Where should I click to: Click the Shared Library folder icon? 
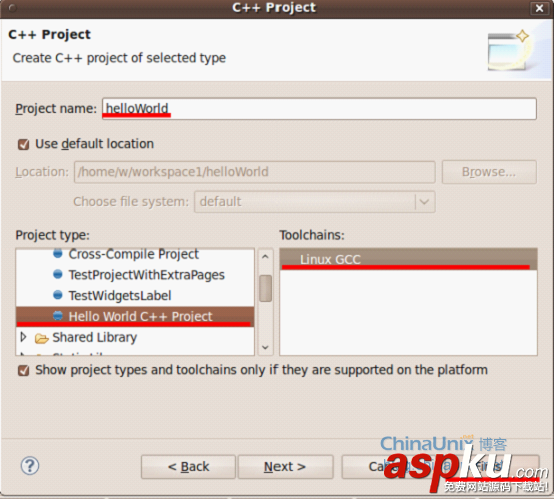pyautogui.click(x=42, y=338)
